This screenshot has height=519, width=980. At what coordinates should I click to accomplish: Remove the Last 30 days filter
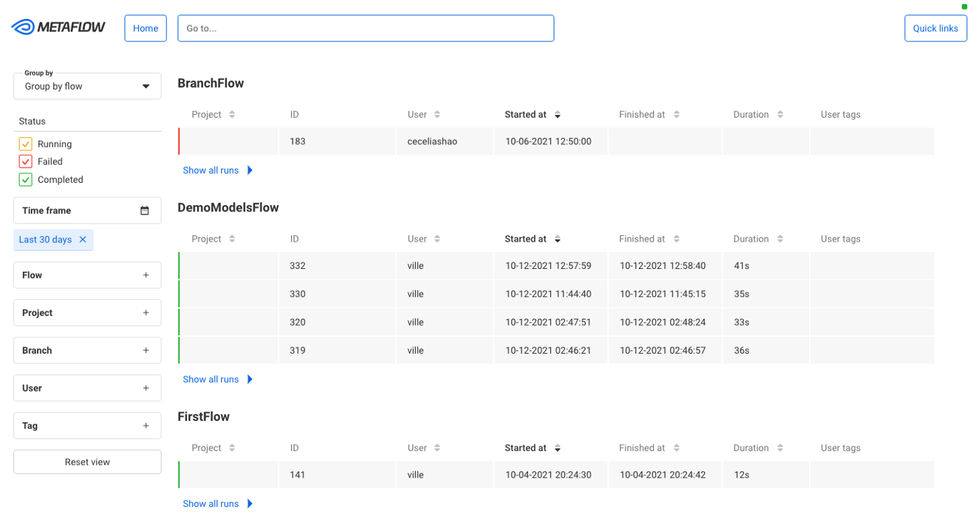[83, 240]
